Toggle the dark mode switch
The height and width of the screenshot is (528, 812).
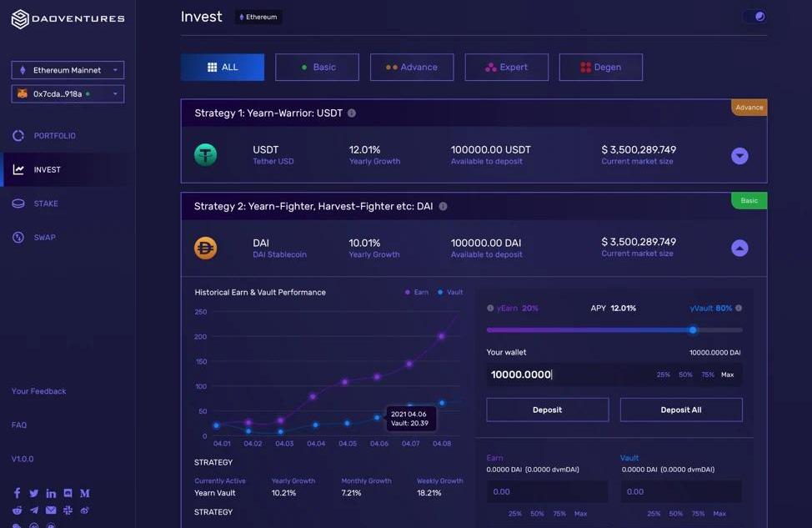click(x=754, y=17)
